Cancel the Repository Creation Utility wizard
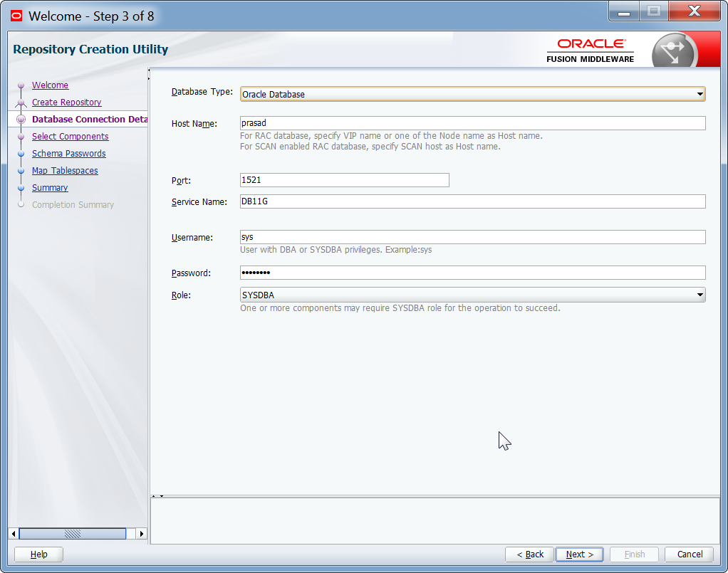This screenshot has height=573, width=728. 690,554
